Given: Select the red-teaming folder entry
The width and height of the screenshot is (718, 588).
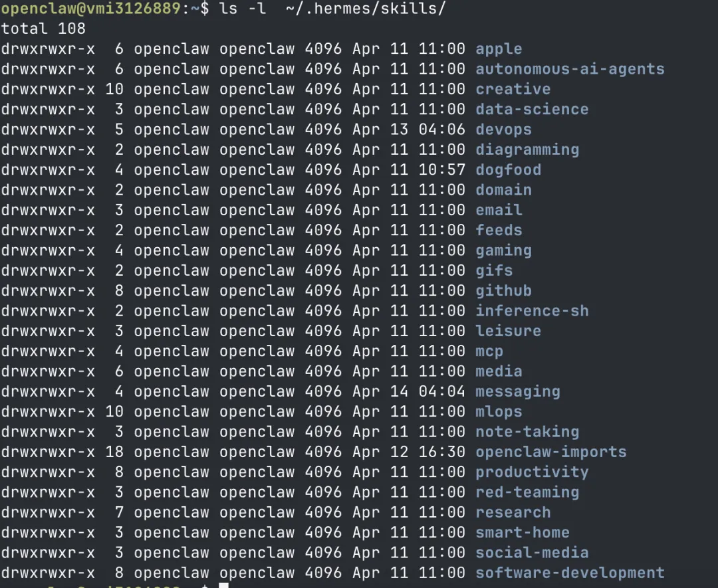Looking at the screenshot, I should (x=527, y=492).
